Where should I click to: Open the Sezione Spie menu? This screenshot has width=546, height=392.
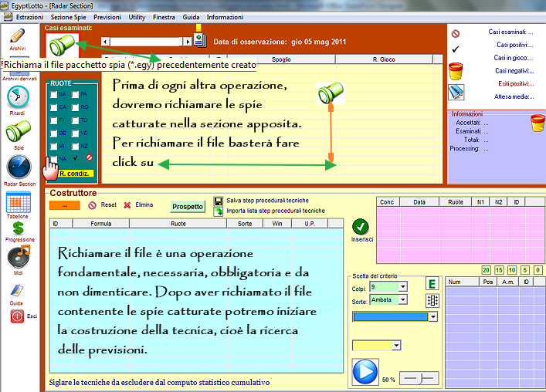pos(68,18)
